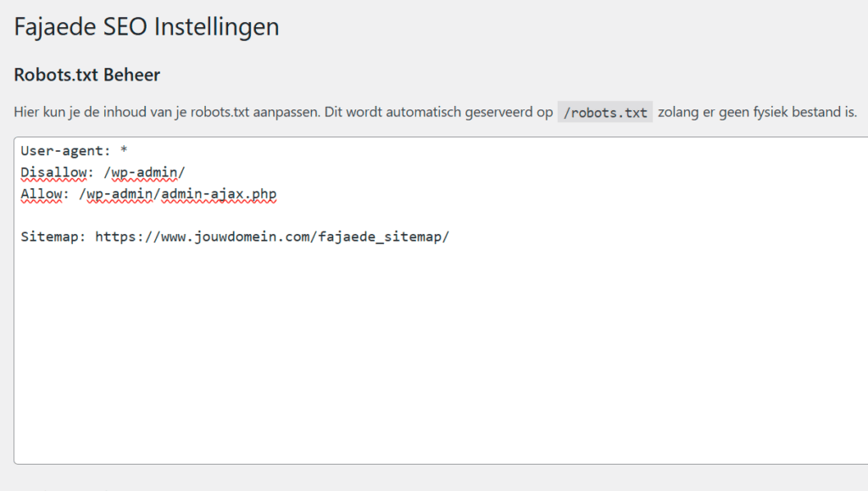Click the Robots.txt Beheer section heading

click(87, 75)
